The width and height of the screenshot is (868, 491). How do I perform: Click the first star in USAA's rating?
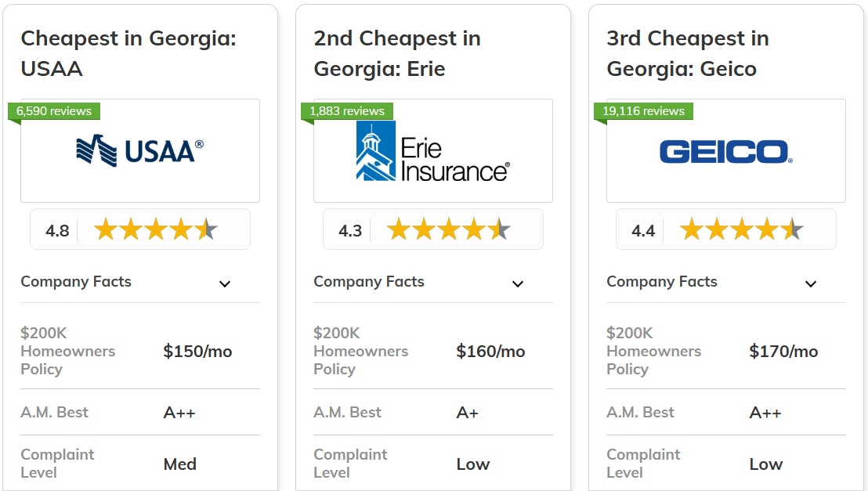click(x=106, y=229)
